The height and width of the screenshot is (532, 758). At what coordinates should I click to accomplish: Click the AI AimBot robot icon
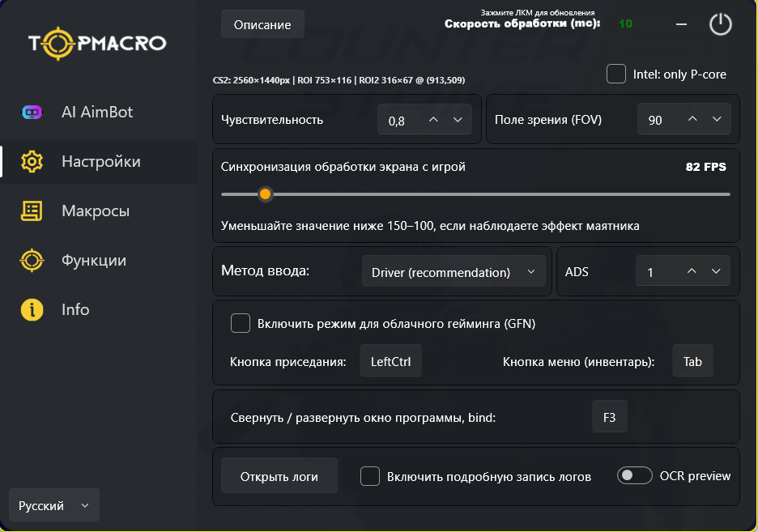click(x=32, y=113)
